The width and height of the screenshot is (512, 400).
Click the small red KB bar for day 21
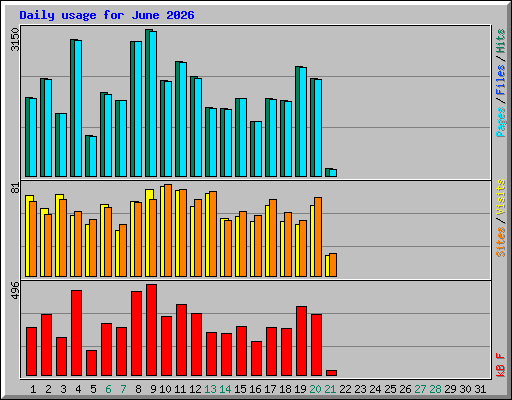(x=331, y=373)
